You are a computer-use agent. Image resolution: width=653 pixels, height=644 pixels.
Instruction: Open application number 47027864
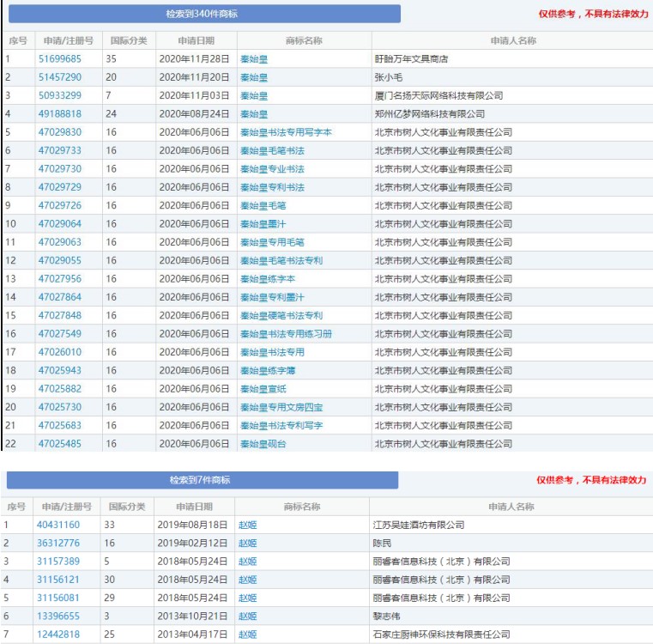59,298
